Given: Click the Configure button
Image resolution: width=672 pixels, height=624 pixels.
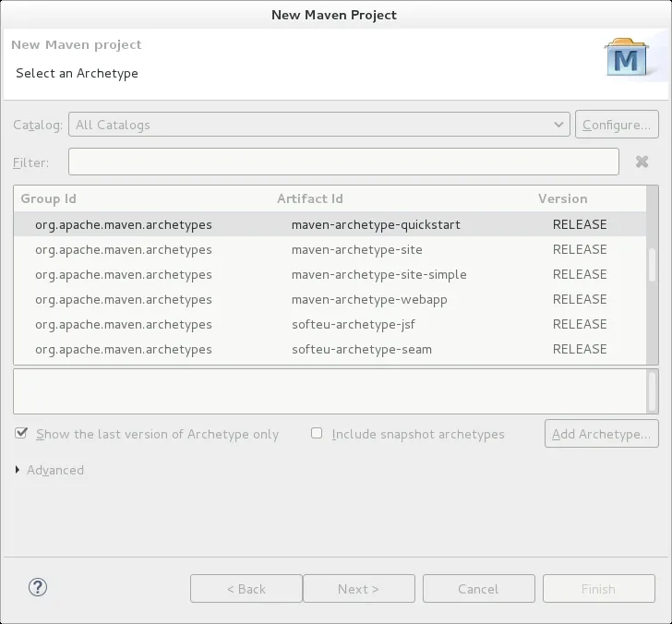Looking at the screenshot, I should point(616,125).
